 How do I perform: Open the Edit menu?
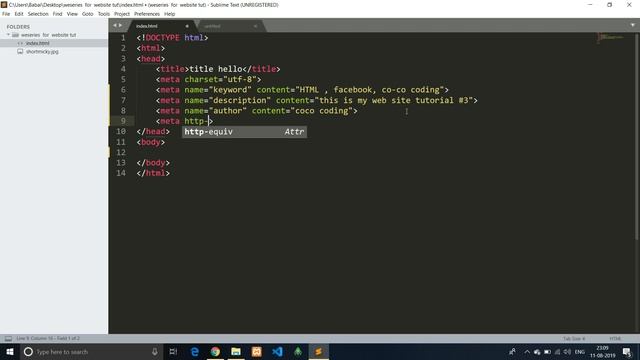click(19, 14)
